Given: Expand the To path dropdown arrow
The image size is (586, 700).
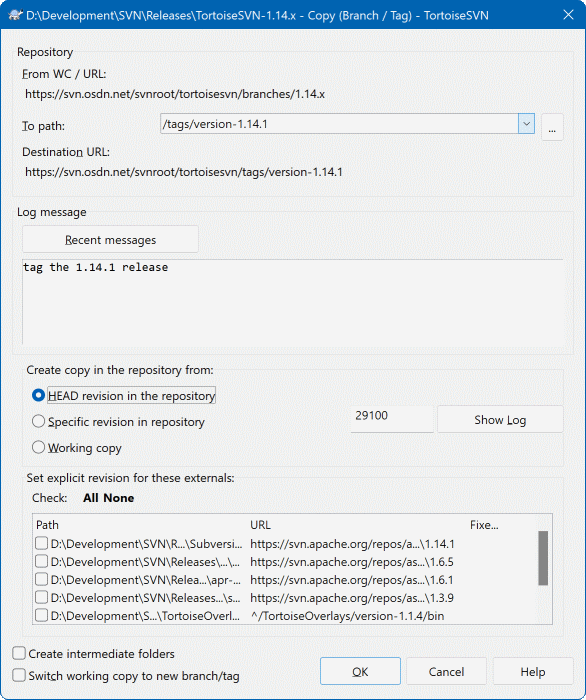Looking at the screenshot, I should click(526, 124).
